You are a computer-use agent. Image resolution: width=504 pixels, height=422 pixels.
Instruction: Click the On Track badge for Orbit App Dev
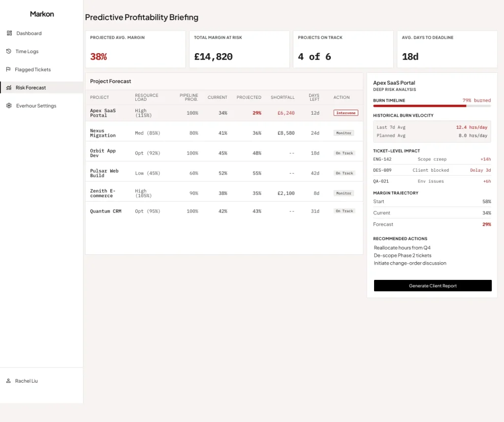pos(344,153)
